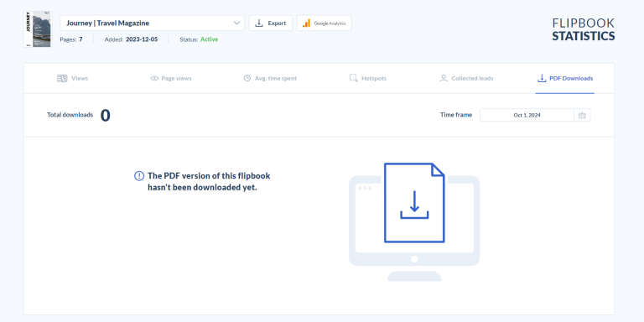Image resolution: width=644 pixels, height=322 pixels.
Task: Go to the Collected leads tab
Action: (x=466, y=78)
